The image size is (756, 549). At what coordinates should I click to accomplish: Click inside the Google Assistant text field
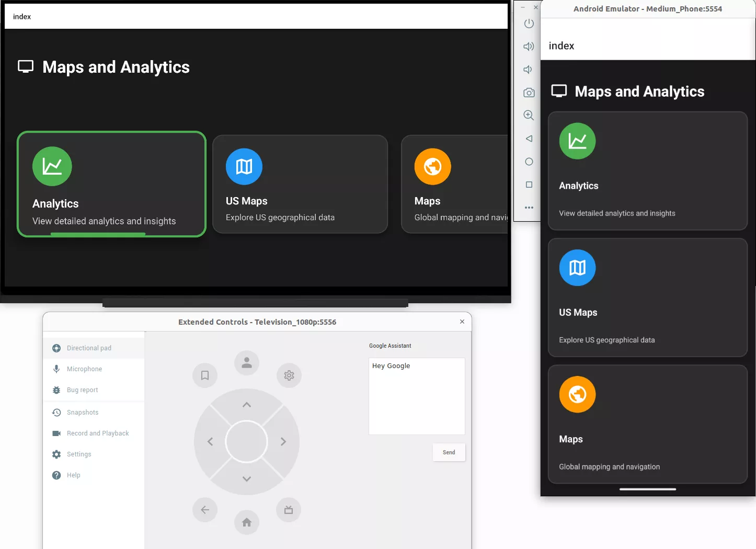(x=416, y=396)
